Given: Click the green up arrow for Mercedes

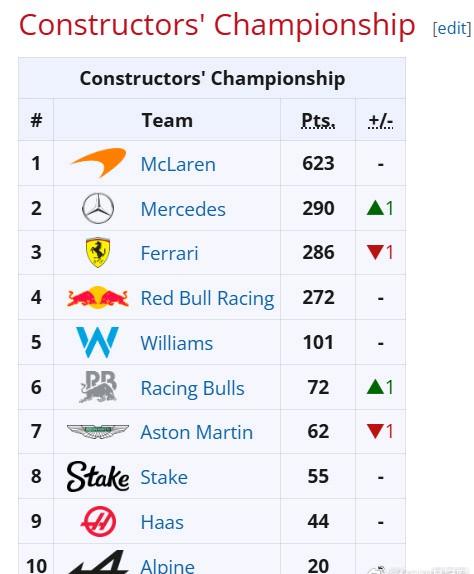Looking at the screenshot, I should (375, 208).
